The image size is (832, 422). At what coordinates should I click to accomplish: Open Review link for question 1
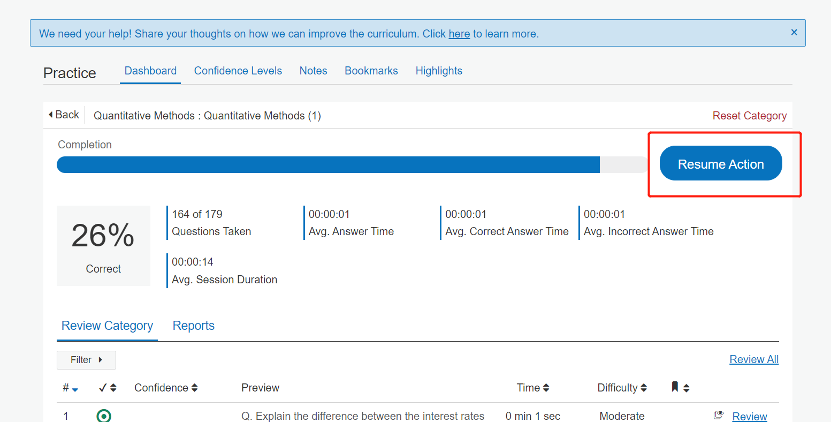pos(749,417)
